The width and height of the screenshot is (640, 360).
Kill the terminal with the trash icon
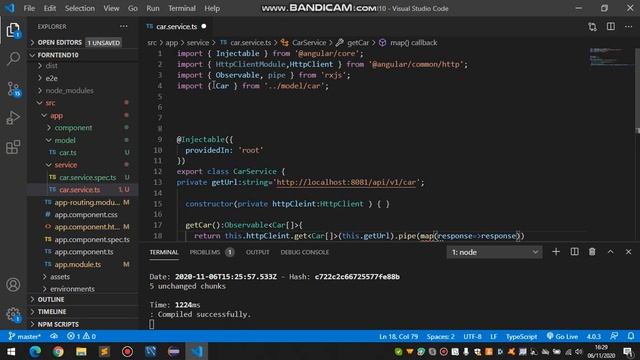click(592, 252)
